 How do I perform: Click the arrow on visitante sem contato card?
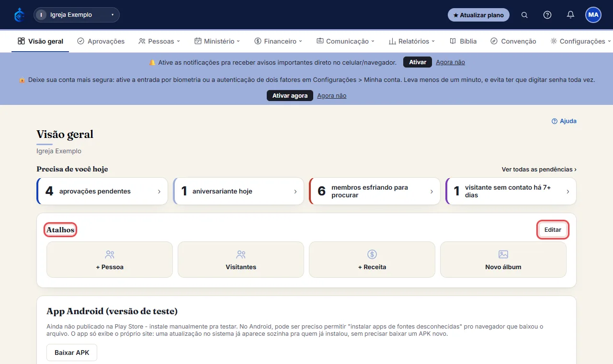[568, 192]
